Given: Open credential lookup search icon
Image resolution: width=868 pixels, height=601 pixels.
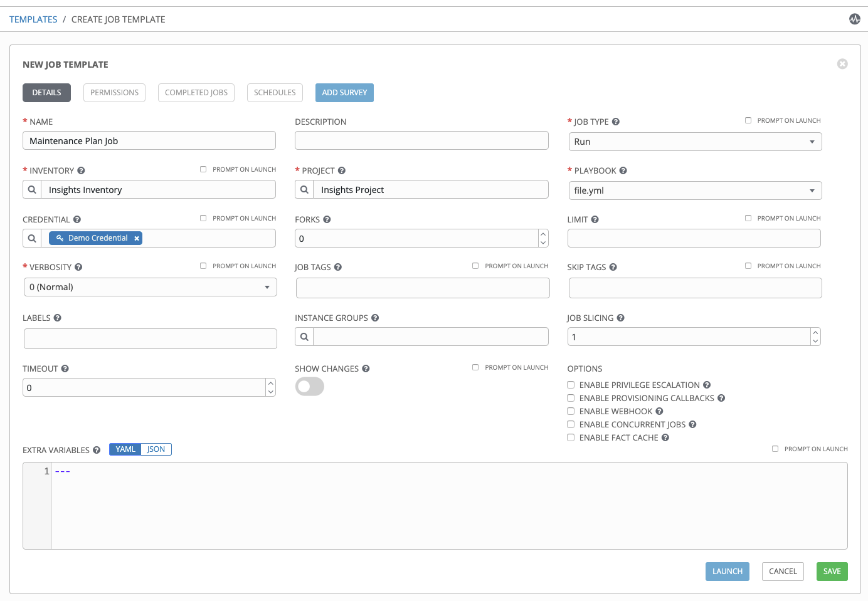Looking at the screenshot, I should click(x=32, y=238).
